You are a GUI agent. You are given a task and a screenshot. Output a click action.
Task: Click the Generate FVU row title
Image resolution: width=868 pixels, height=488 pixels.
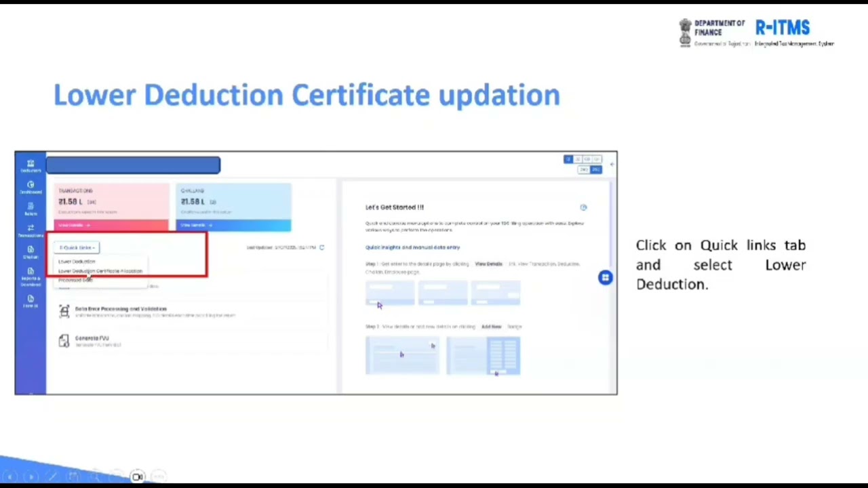(92, 338)
